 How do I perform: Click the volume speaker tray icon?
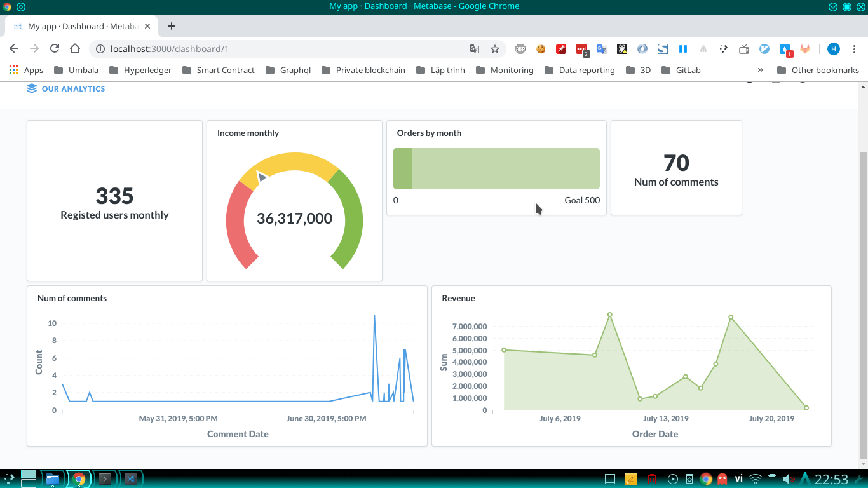pos(789,478)
